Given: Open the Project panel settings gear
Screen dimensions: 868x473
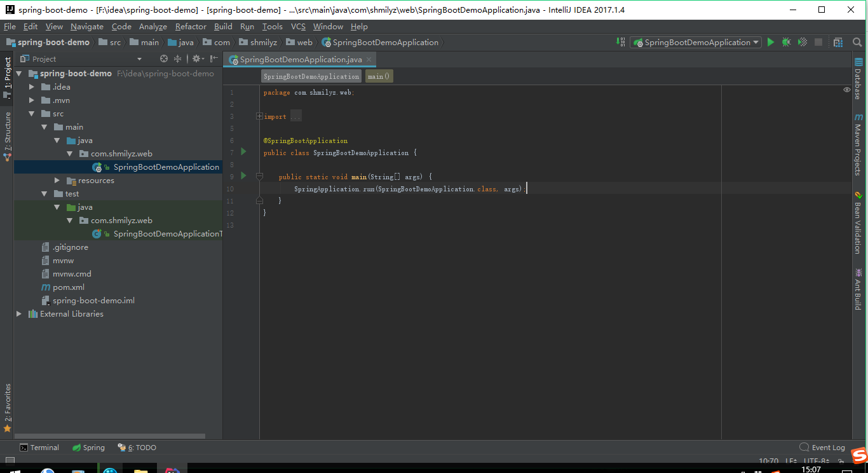Looking at the screenshot, I should pos(195,58).
